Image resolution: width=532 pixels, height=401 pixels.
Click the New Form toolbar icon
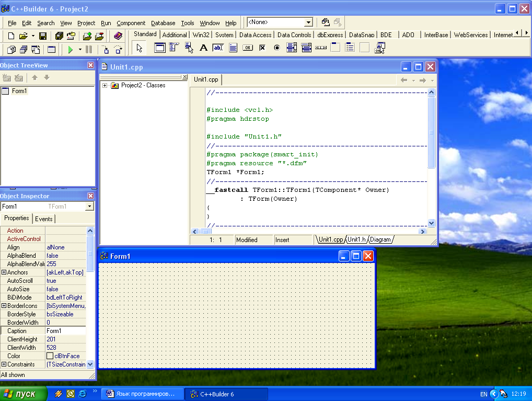(52, 50)
